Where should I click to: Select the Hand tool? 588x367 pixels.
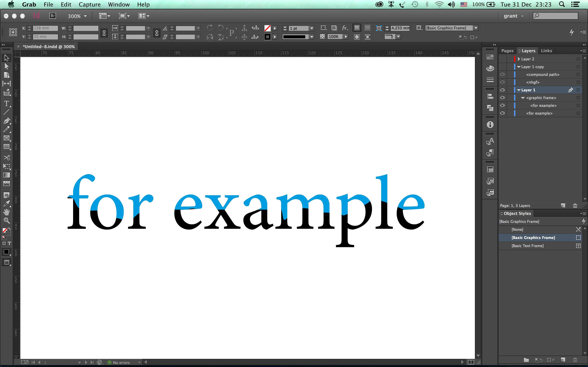(7, 212)
